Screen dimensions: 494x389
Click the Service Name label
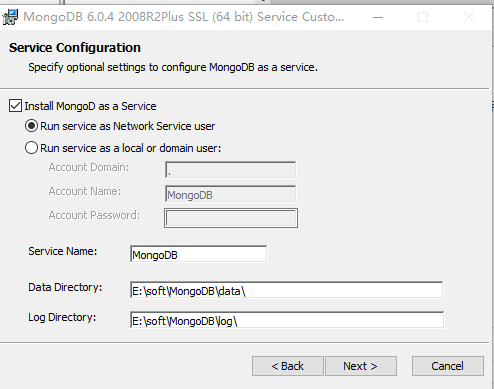(x=63, y=251)
